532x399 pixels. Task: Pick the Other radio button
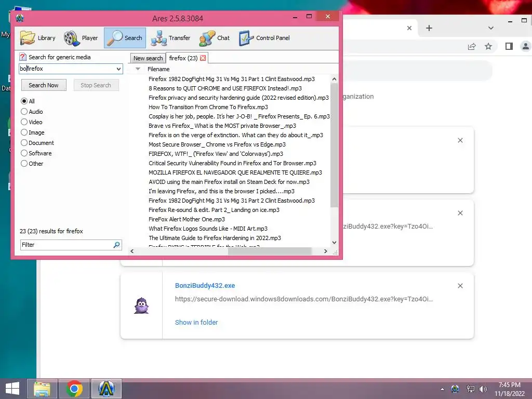click(24, 164)
